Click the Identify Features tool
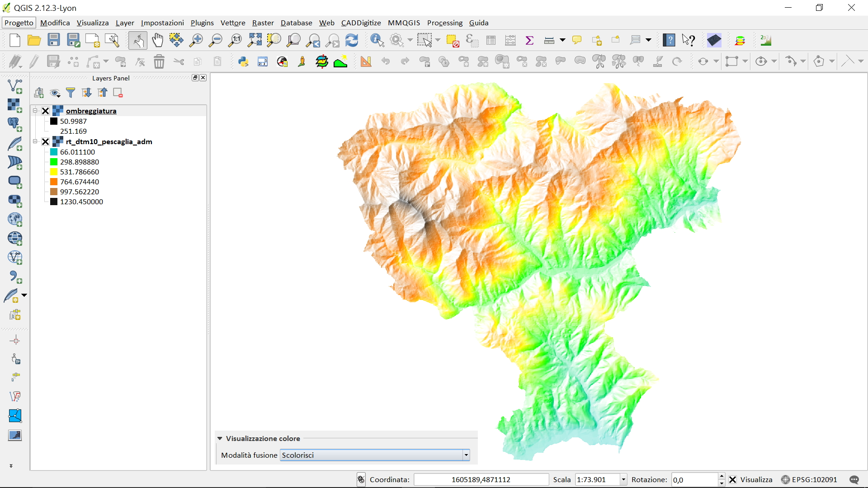Image resolution: width=868 pixels, height=488 pixels. tap(377, 40)
